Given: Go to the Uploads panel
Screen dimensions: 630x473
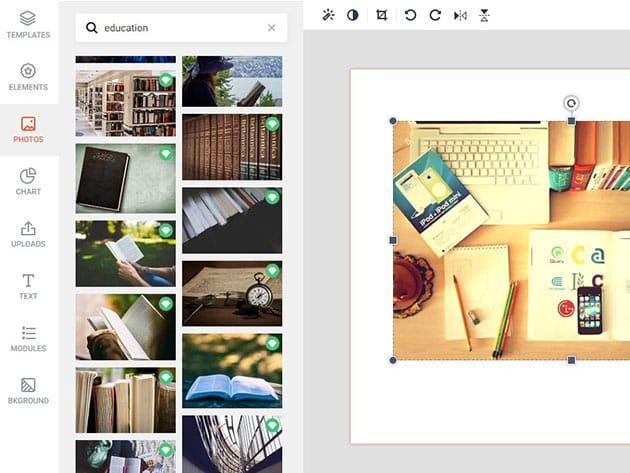Looking at the screenshot, I should pos(28,234).
